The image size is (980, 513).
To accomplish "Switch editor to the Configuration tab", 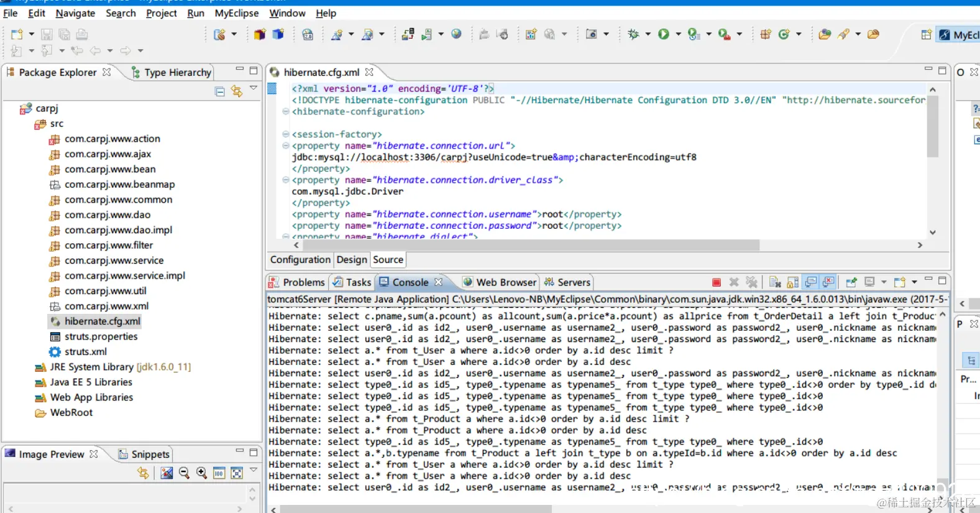I will pos(300,260).
